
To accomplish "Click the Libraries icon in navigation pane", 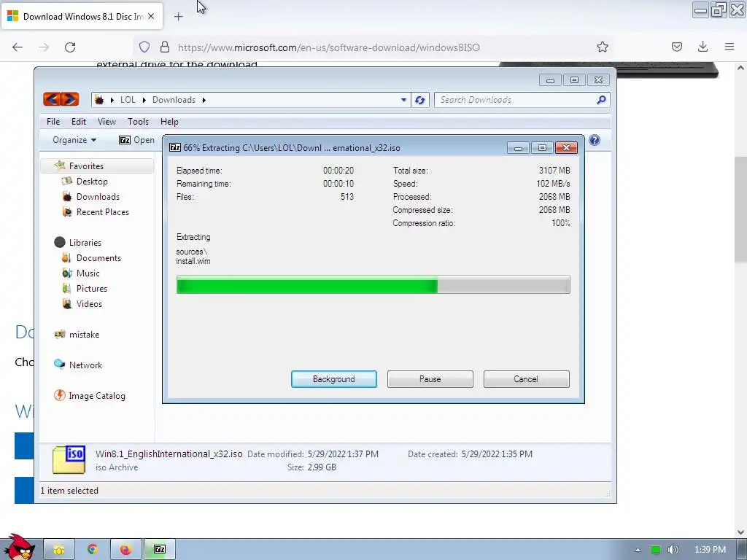I will tap(60, 242).
